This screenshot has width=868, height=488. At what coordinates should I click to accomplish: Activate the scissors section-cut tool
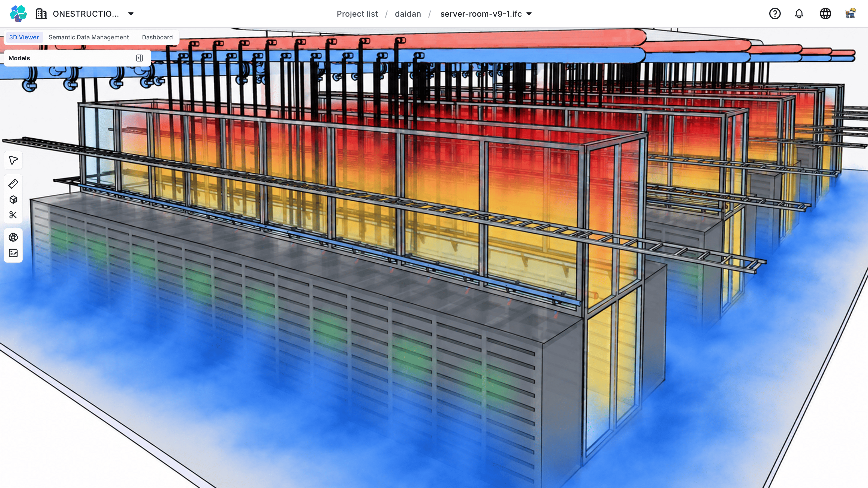(13, 215)
